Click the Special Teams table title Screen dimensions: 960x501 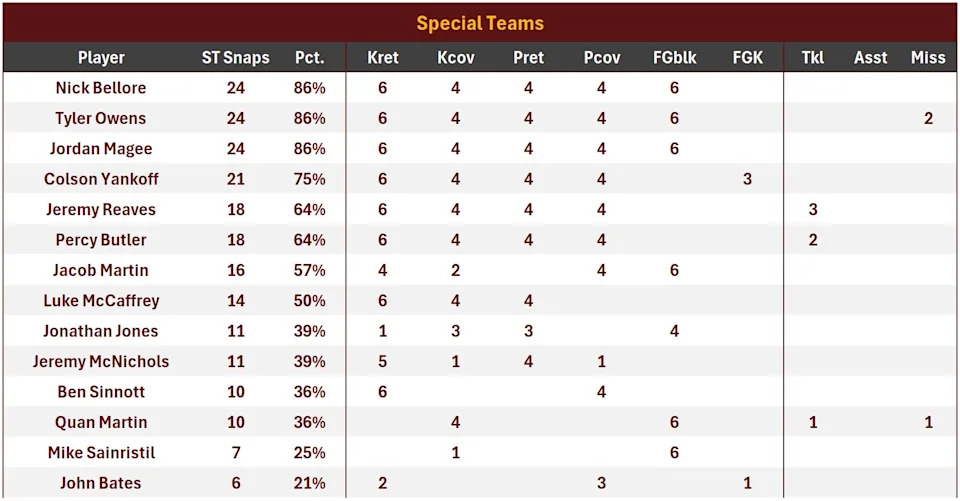(480, 23)
